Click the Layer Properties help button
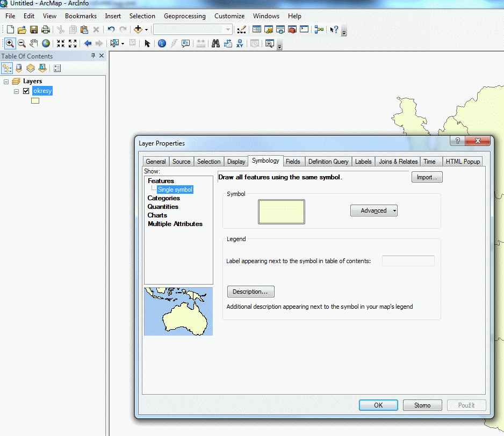This screenshot has width=504, height=436. pos(458,140)
